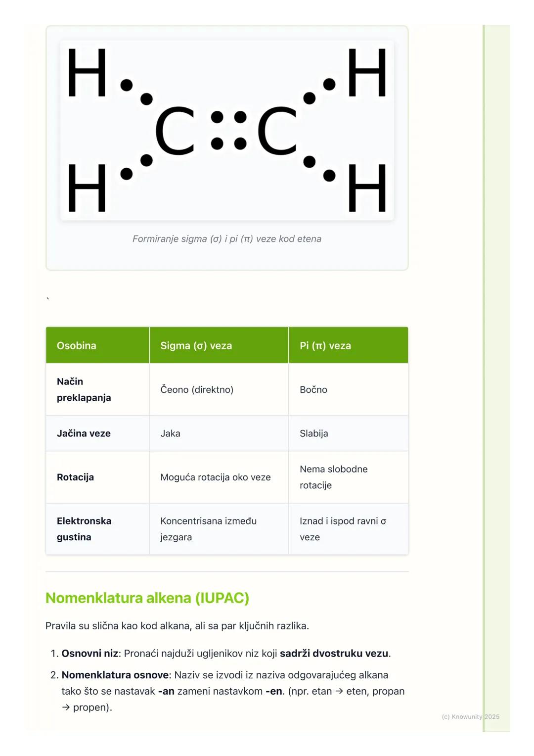Select the 'Osobina' table header
Viewport: 534px width, 756px height.
click(77, 346)
